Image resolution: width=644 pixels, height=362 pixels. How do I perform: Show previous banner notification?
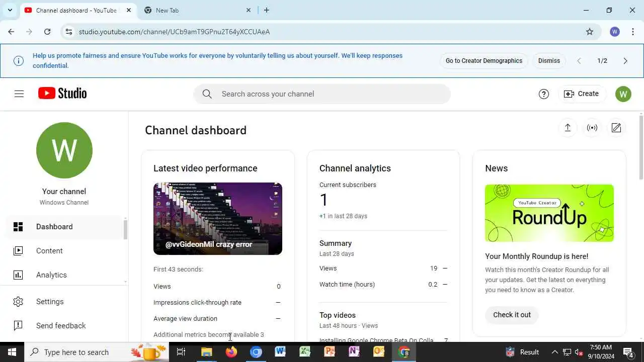(579, 61)
